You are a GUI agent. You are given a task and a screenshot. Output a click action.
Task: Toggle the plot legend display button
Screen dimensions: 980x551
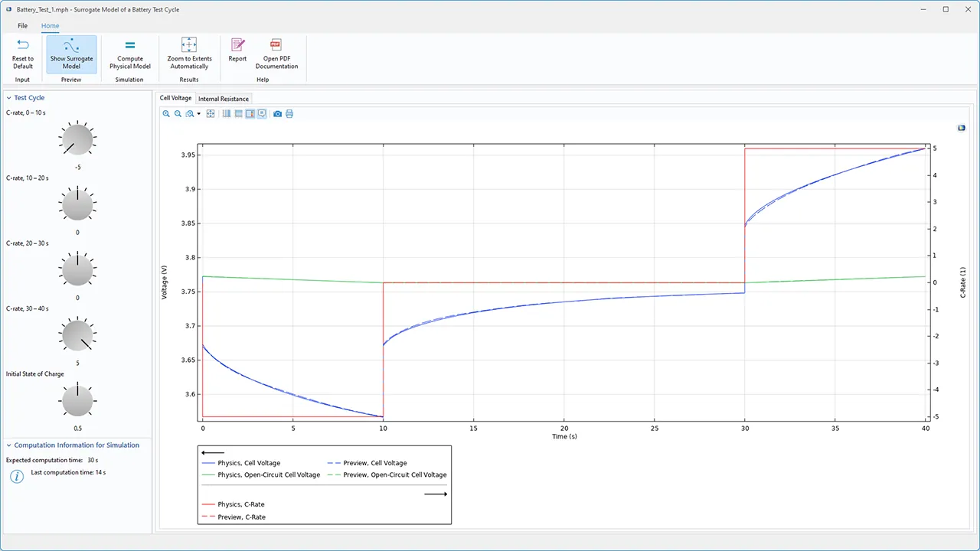point(250,114)
